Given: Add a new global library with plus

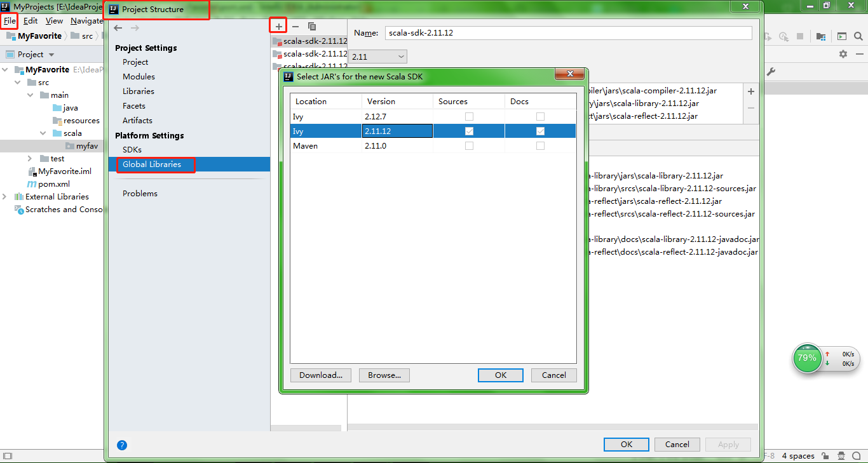Looking at the screenshot, I should point(278,26).
